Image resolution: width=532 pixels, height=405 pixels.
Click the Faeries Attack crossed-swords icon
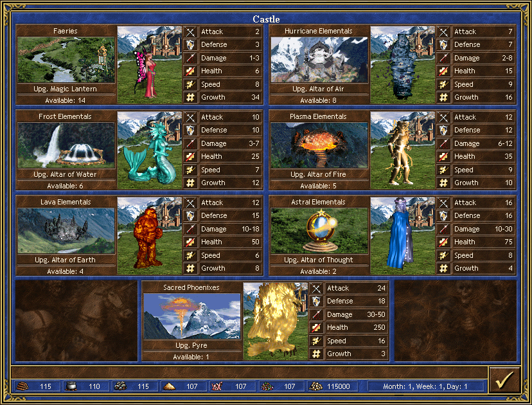click(191, 32)
